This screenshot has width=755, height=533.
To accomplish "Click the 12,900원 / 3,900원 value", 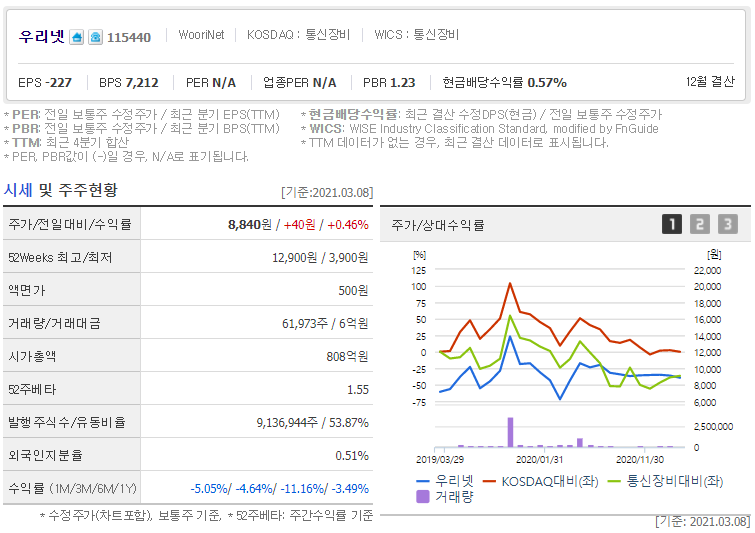I will tap(320, 258).
